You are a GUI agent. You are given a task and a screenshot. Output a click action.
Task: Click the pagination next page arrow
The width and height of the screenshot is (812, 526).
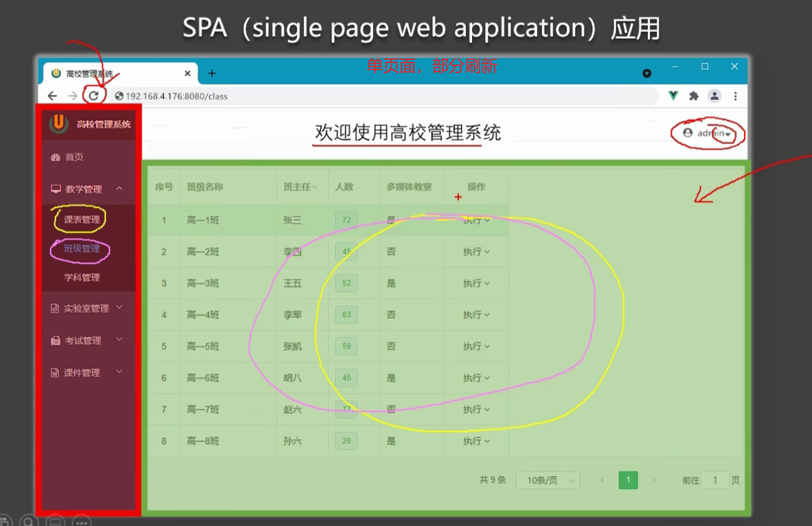pyautogui.click(x=654, y=480)
